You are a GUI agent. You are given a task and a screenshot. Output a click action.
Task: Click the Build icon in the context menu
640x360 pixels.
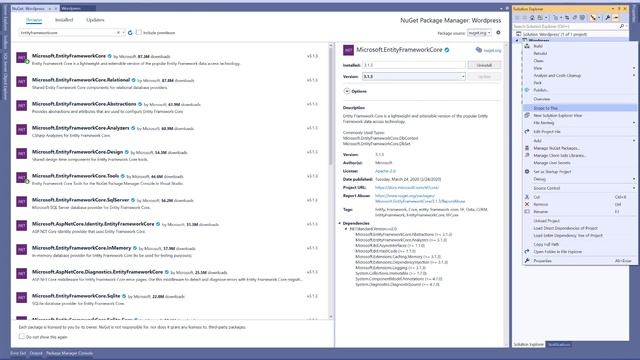click(527, 46)
